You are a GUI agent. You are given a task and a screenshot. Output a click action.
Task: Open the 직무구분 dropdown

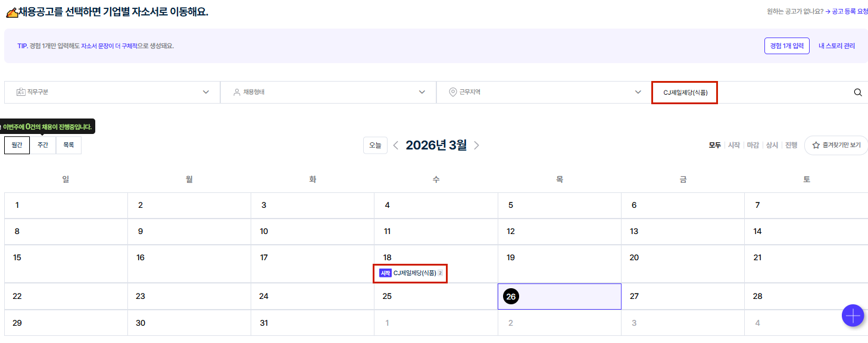pos(113,92)
